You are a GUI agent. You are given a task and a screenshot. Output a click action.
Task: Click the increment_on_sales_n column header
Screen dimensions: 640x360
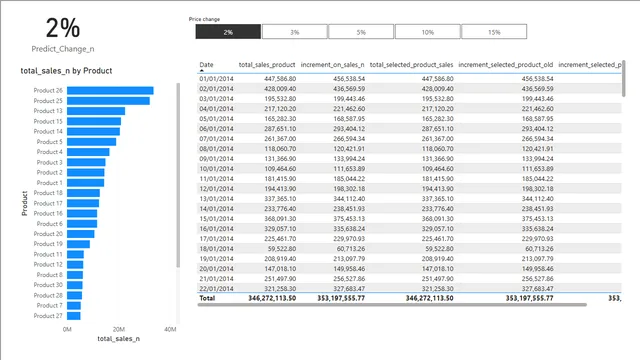click(x=332, y=64)
